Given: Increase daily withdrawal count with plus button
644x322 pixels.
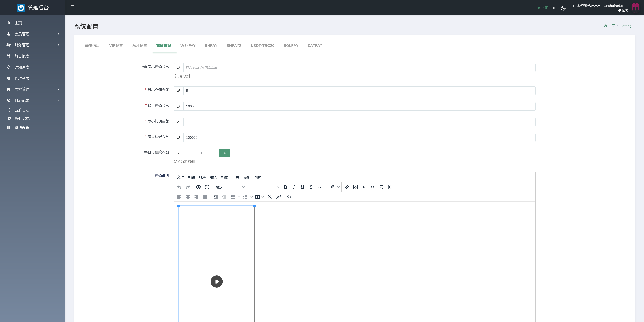Looking at the screenshot, I should 224,153.
